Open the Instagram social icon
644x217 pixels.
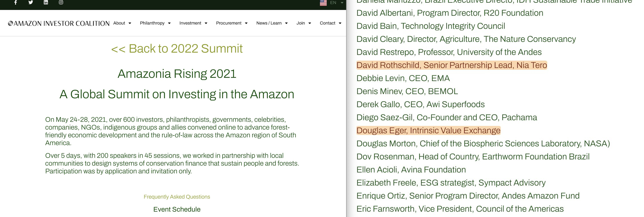pos(61,2)
